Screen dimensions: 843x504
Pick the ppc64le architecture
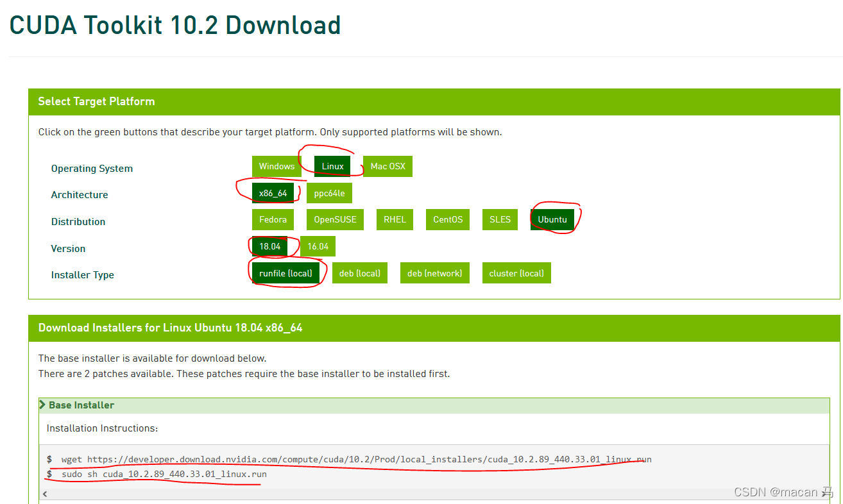[x=329, y=193]
